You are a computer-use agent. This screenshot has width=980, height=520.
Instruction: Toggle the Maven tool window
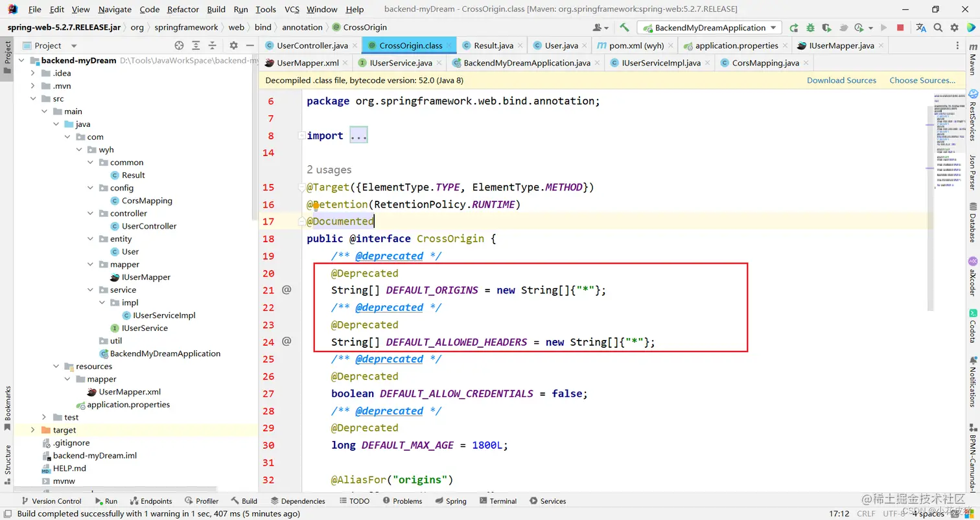tap(973, 60)
